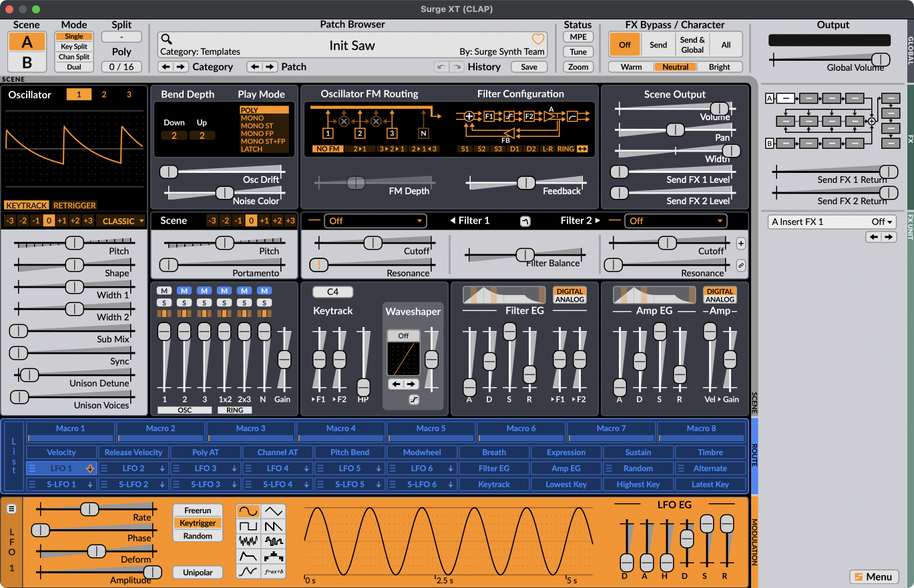Open the LFO 1 hamburger menu icon
This screenshot has width=914, height=588.
click(x=11, y=509)
